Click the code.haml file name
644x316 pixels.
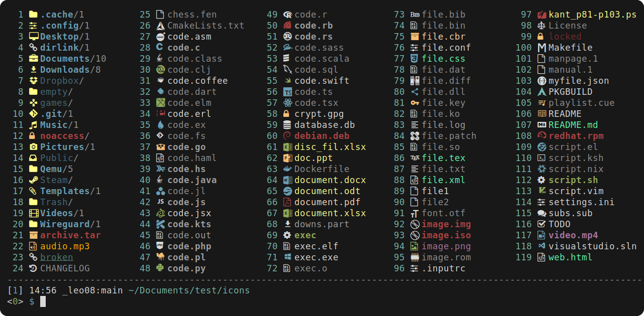point(192,158)
